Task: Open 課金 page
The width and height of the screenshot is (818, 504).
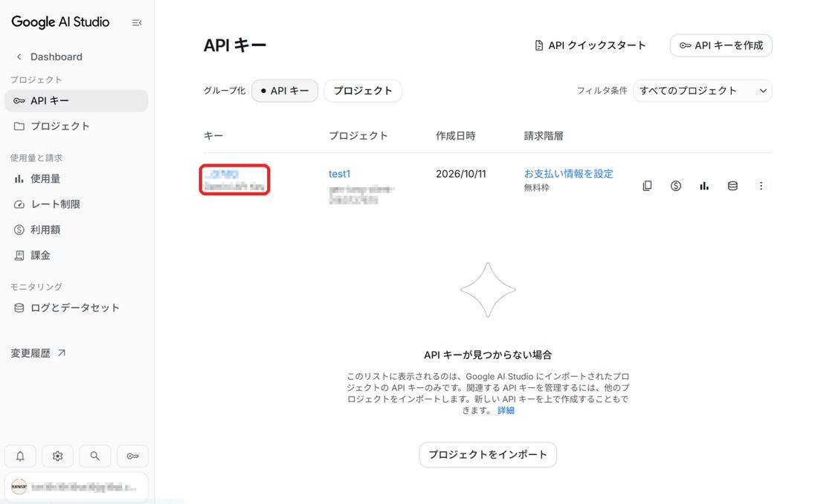Action: tap(76, 255)
